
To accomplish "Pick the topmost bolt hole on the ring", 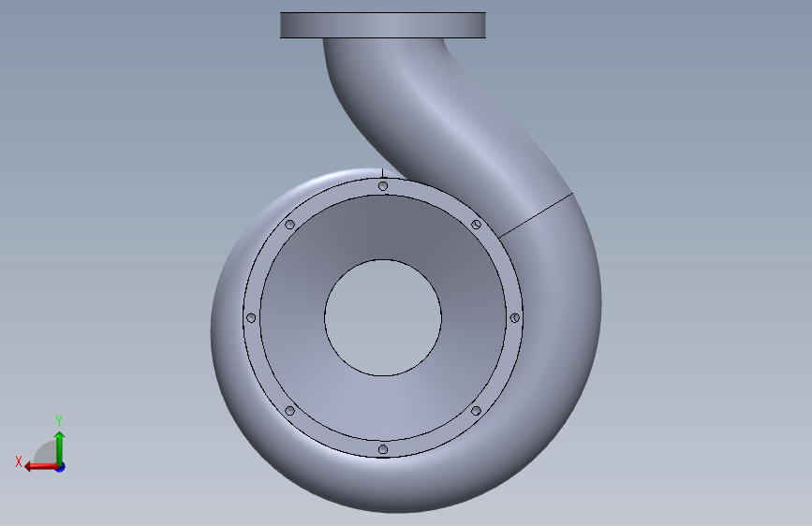I will pos(383,186).
